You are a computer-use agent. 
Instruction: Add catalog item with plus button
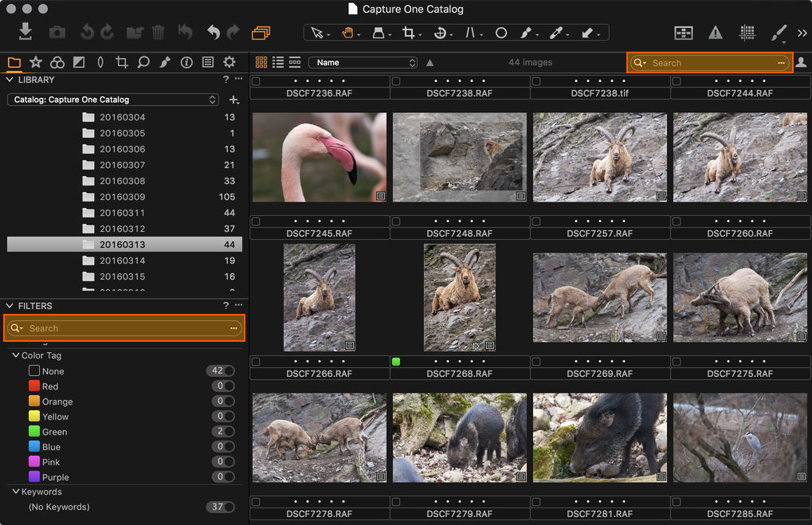[x=234, y=100]
